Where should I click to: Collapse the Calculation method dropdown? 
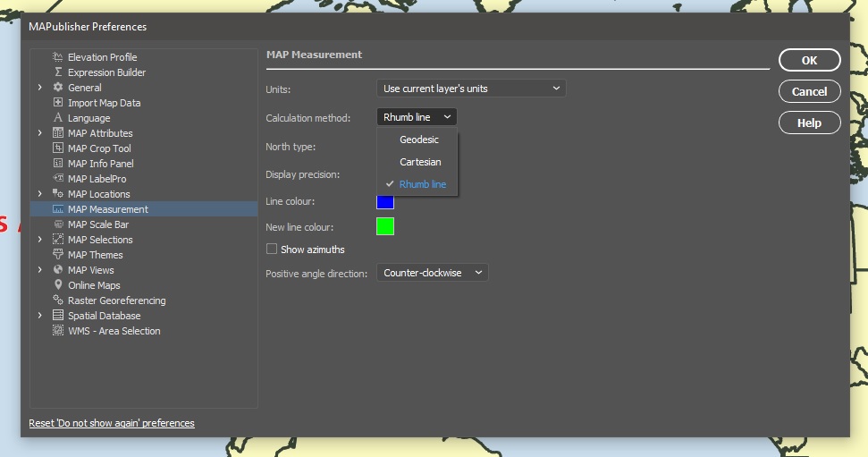(417, 117)
